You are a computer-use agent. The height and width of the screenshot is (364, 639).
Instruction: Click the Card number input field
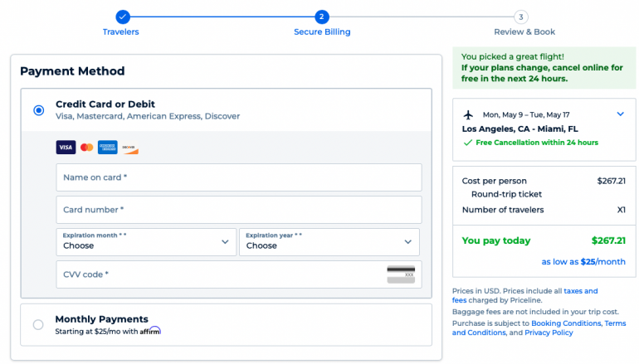point(239,210)
